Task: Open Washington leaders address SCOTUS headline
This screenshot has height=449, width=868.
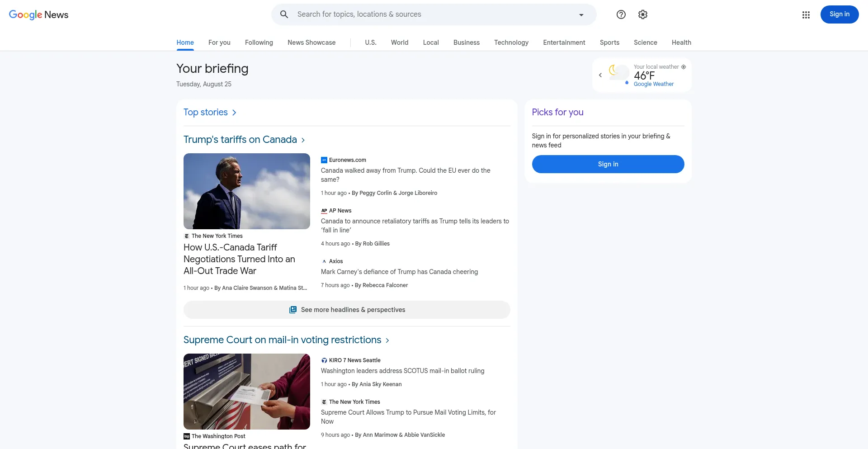Action: (x=402, y=371)
